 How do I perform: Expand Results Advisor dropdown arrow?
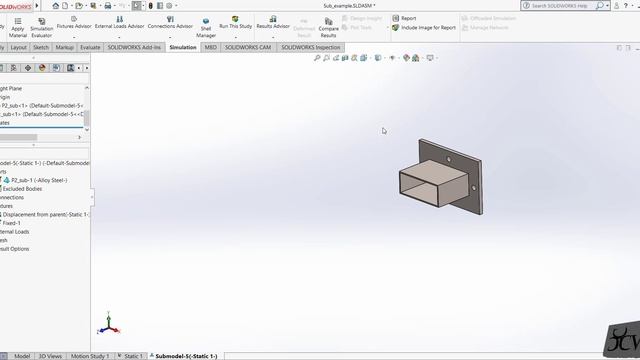click(273, 37)
